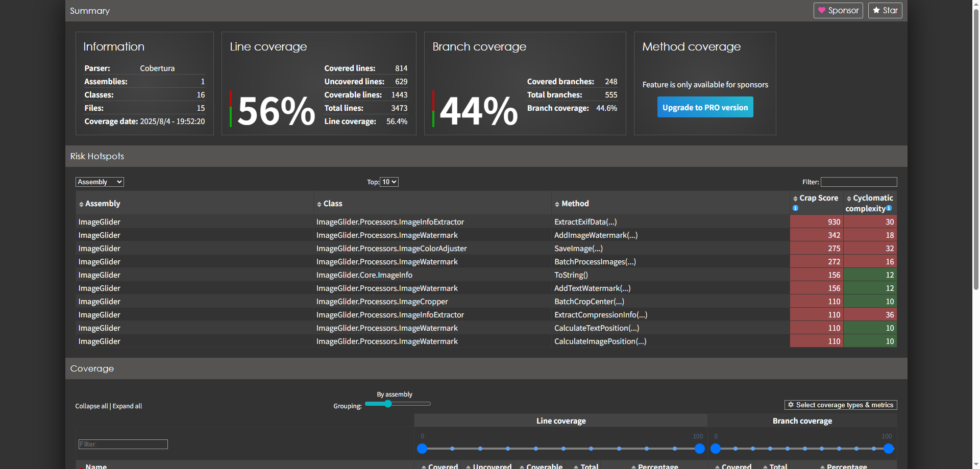Open Select coverage types & metrics

pyautogui.click(x=840, y=405)
